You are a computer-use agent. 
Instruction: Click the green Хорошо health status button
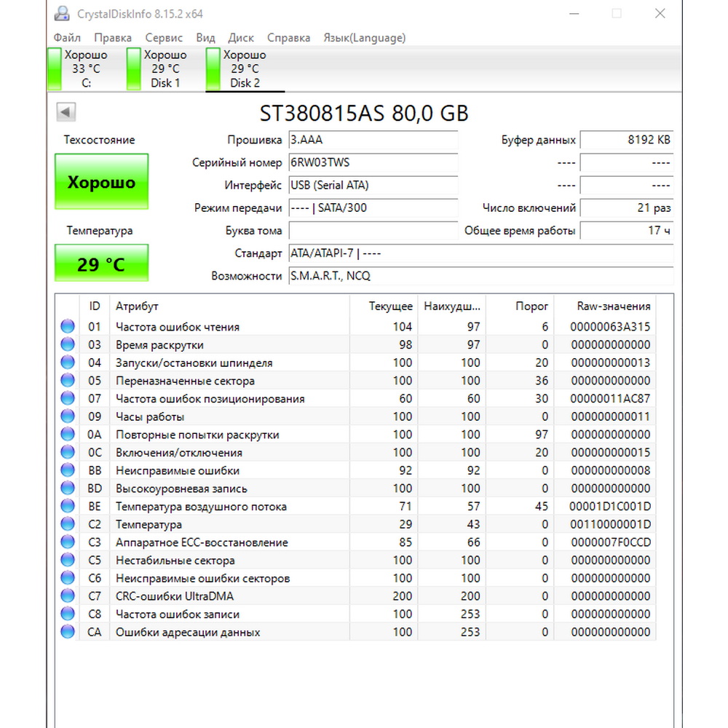pyautogui.click(x=102, y=182)
